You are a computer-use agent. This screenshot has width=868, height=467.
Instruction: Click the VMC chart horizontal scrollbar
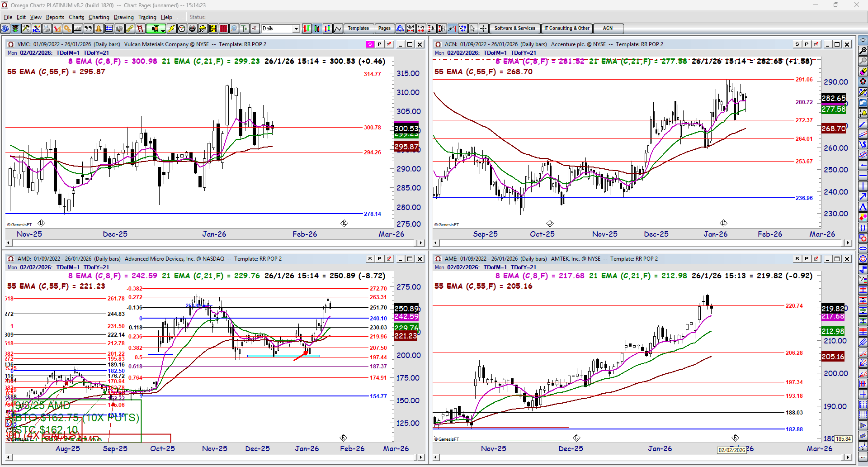[215, 243]
